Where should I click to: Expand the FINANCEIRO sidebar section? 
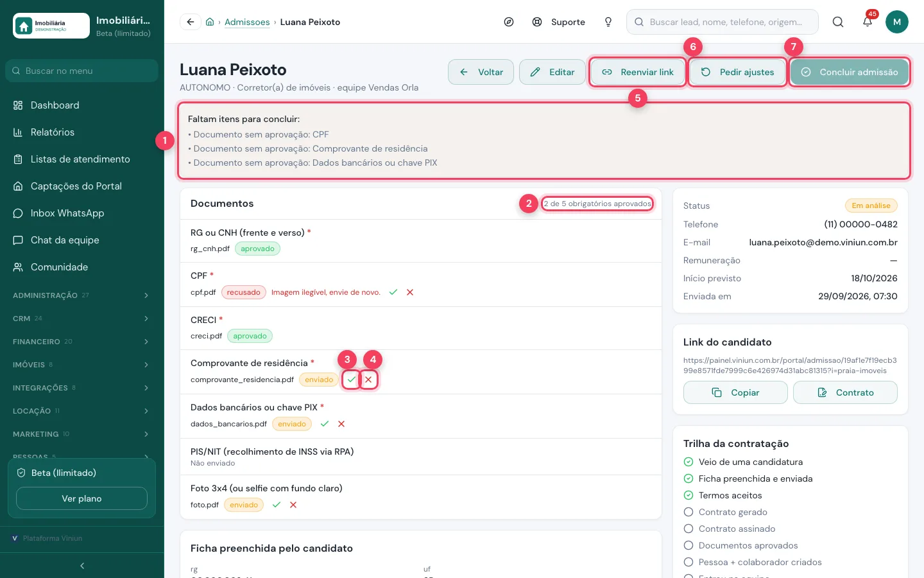[81, 342]
